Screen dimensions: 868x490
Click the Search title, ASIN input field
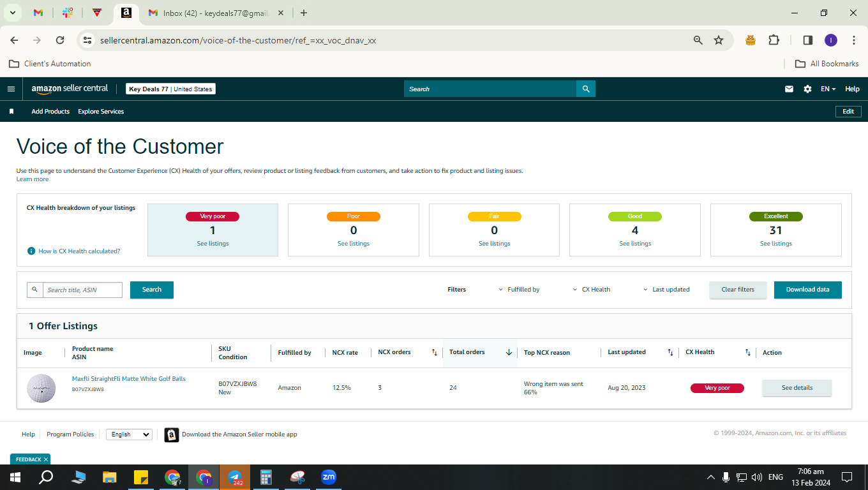83,290
